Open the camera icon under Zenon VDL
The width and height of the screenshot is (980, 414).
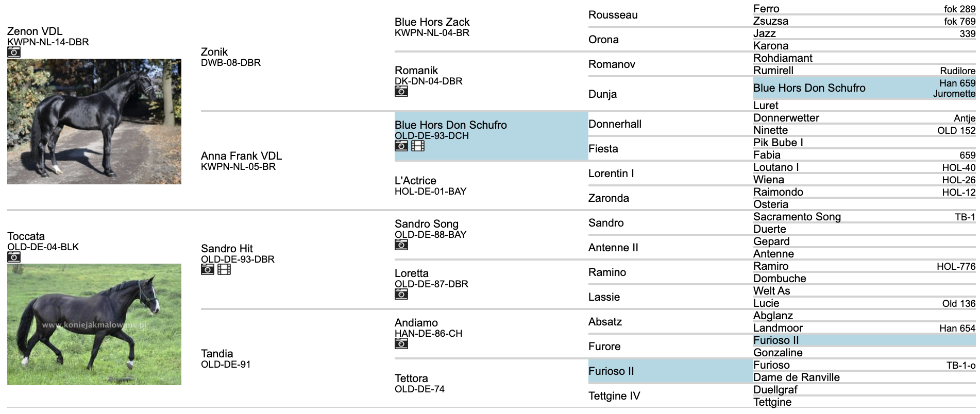click(x=14, y=52)
